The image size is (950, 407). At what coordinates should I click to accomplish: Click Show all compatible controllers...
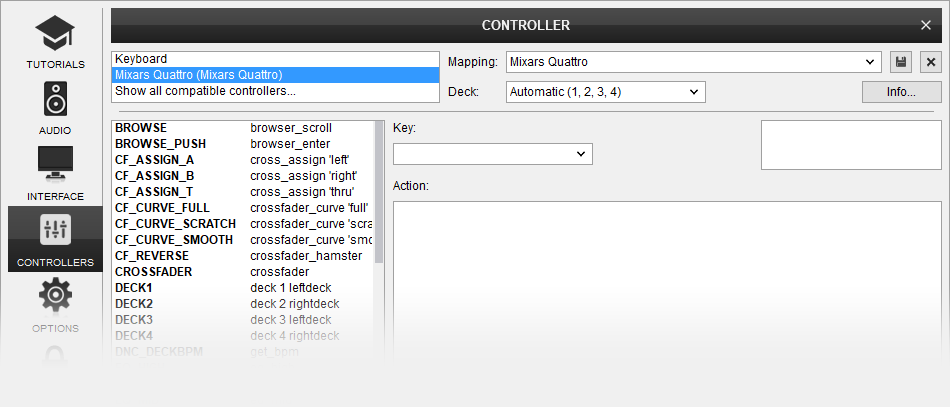(x=275, y=91)
